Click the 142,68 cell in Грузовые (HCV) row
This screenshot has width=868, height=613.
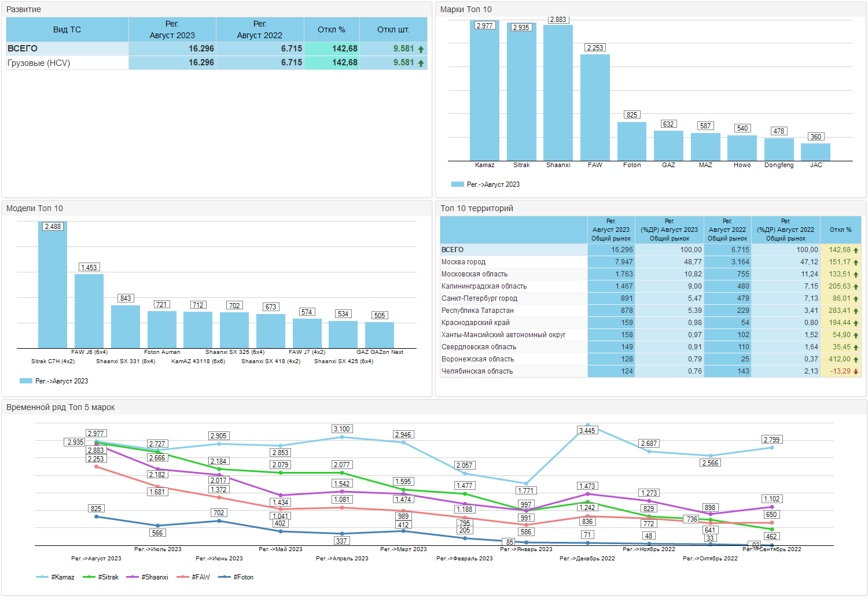(x=332, y=63)
